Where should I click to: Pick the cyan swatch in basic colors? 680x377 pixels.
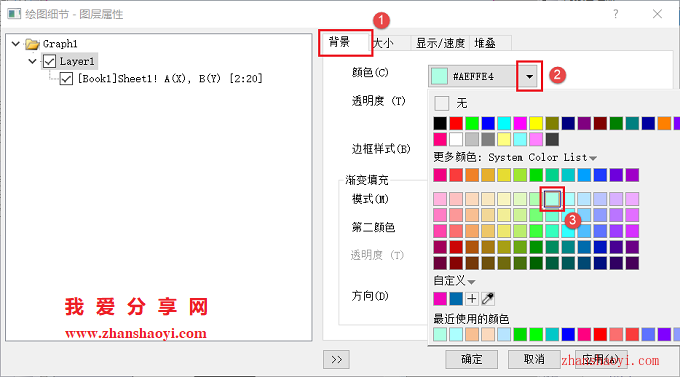pos(504,123)
